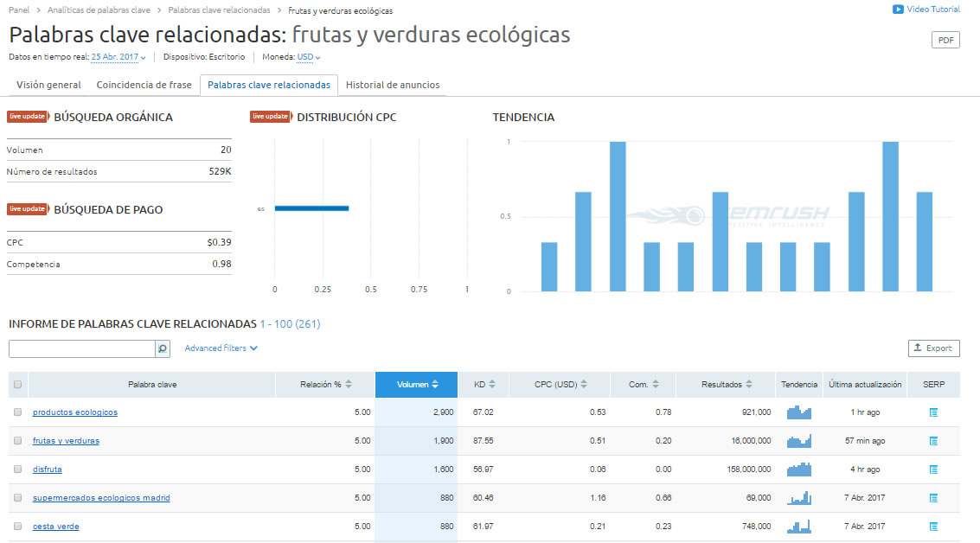Viewport: 980px width, 543px height.
Task: Open the Tendencia chart for frutas y verduras
Action: pyautogui.click(x=798, y=441)
